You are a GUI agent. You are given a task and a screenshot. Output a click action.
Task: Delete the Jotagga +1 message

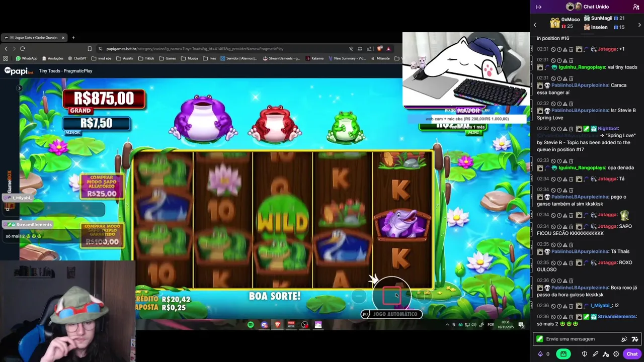pos(571,49)
